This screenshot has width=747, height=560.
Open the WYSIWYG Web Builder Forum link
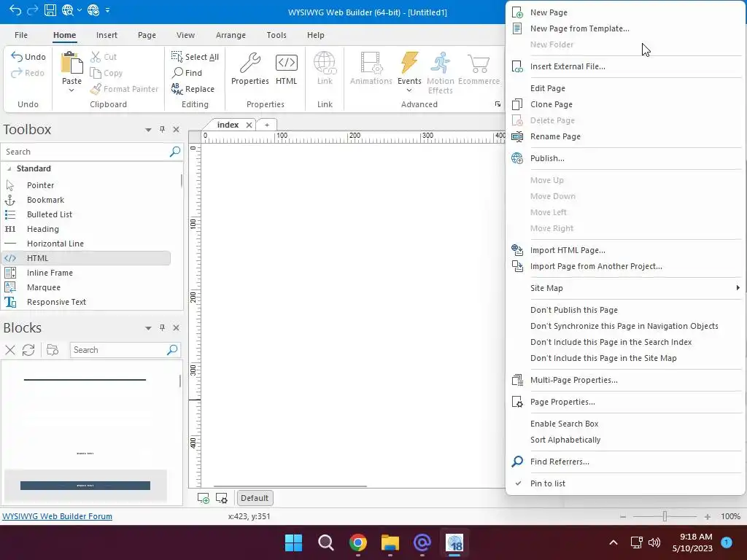(57, 516)
